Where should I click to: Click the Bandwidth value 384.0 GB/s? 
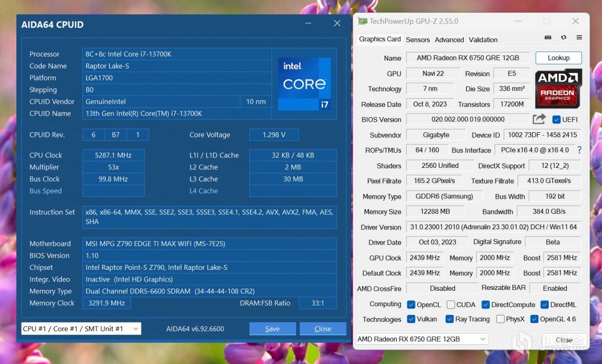point(549,212)
